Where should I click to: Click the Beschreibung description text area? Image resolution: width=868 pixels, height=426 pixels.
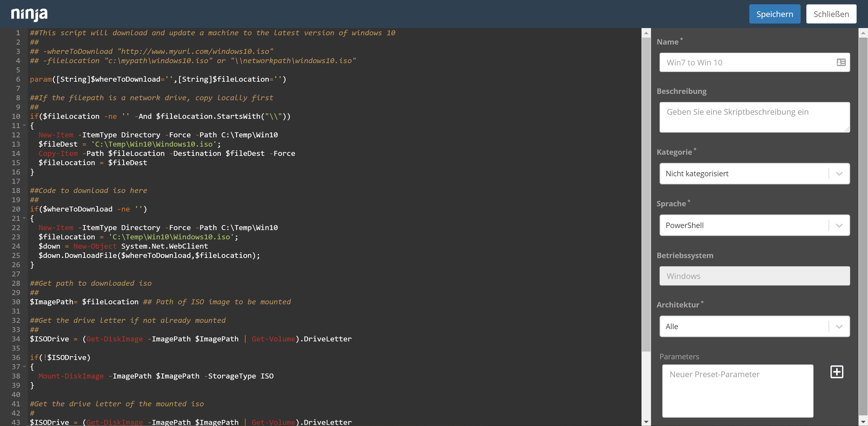tap(754, 117)
